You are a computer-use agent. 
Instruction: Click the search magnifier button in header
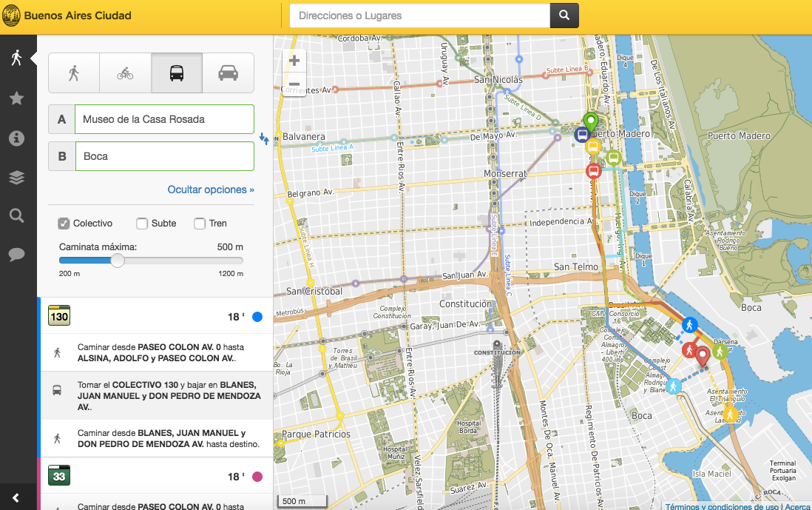point(564,16)
